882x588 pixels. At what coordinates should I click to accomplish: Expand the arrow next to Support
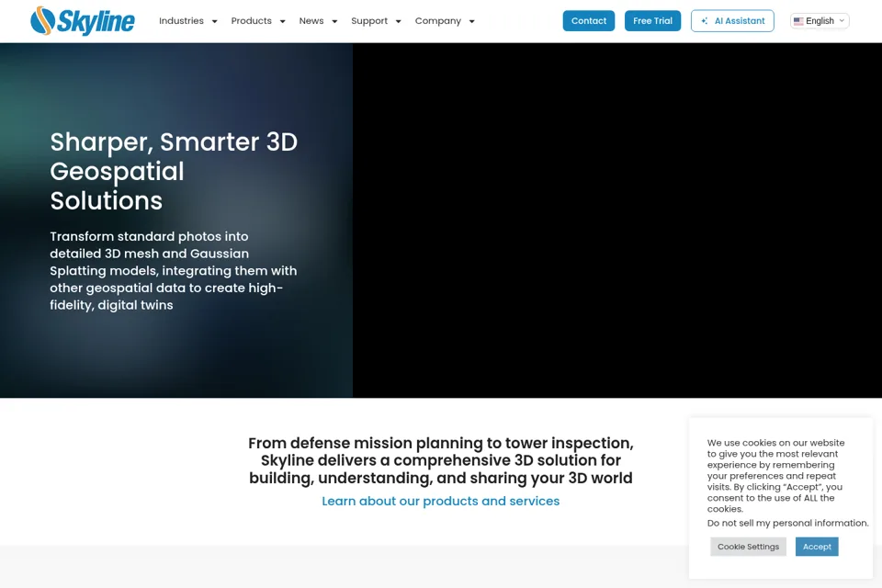click(398, 21)
